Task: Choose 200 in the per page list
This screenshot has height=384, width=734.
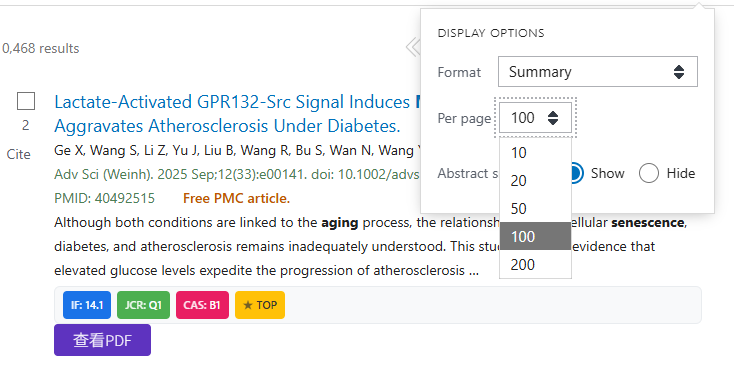Action: pos(535,265)
